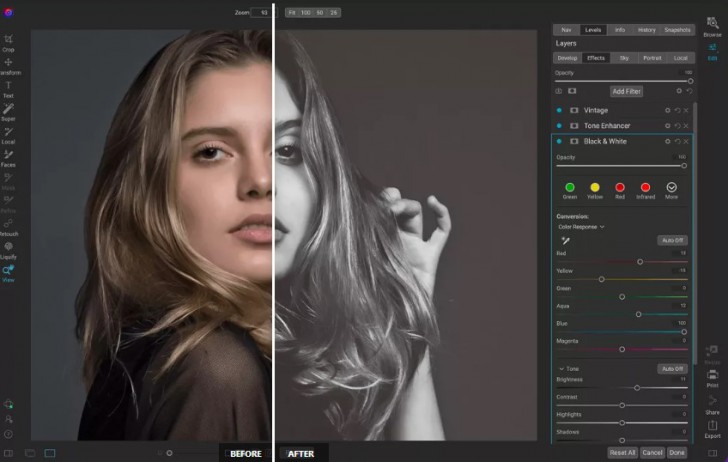Toggle Tone Enhancer filter on/off dot
The width and height of the screenshot is (728, 462).
click(559, 126)
